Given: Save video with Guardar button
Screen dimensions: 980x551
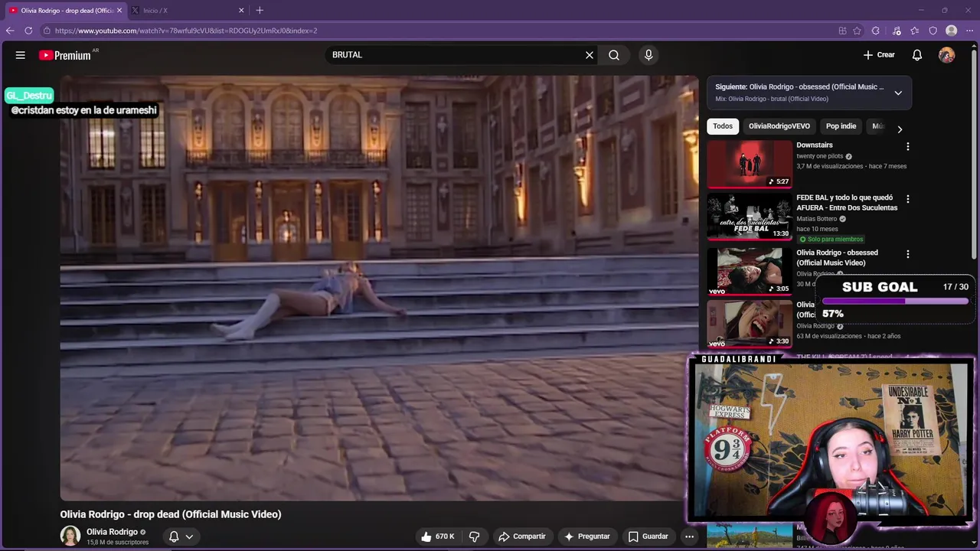Looking at the screenshot, I should 648,536.
